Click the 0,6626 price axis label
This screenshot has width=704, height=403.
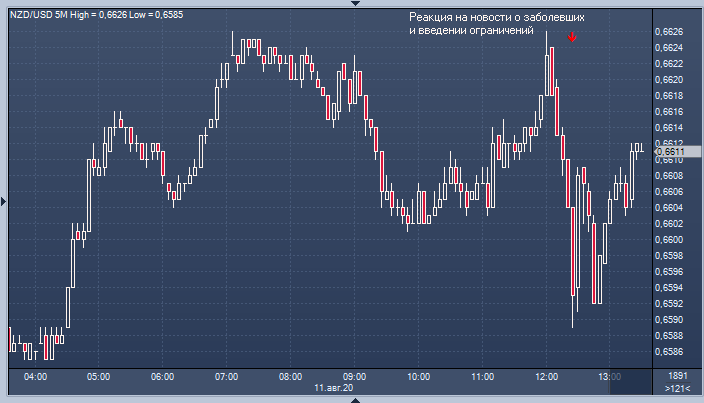668,32
